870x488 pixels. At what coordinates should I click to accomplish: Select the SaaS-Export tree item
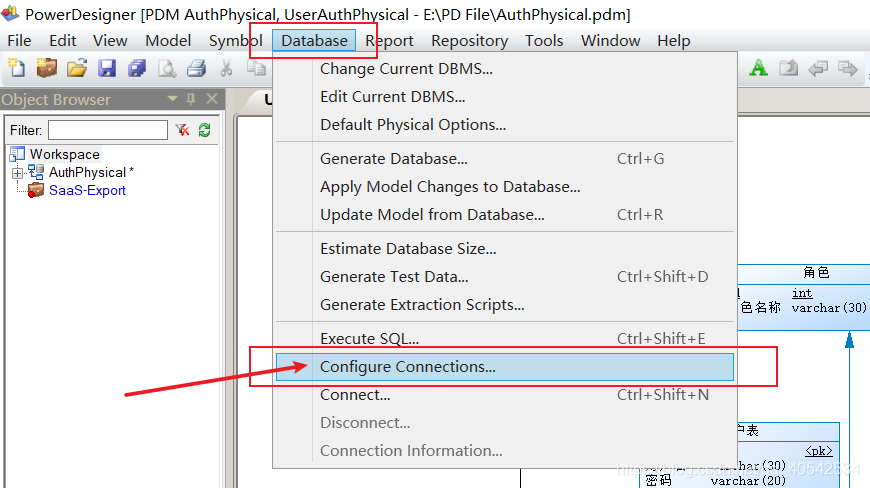click(x=87, y=190)
